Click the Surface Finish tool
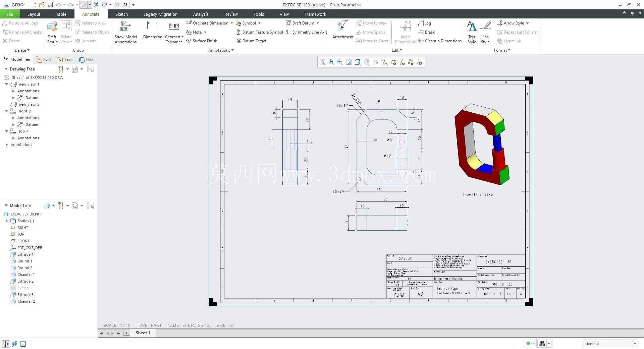This screenshot has height=349, width=644. tap(202, 41)
